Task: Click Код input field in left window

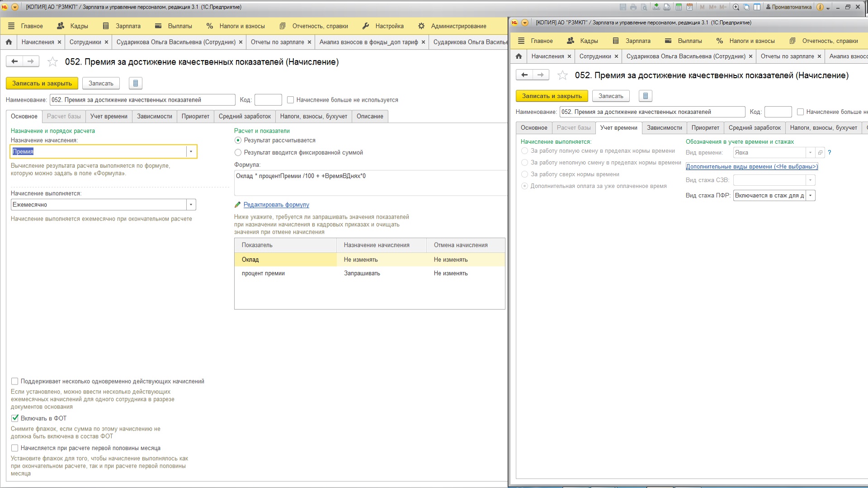Action: point(268,100)
